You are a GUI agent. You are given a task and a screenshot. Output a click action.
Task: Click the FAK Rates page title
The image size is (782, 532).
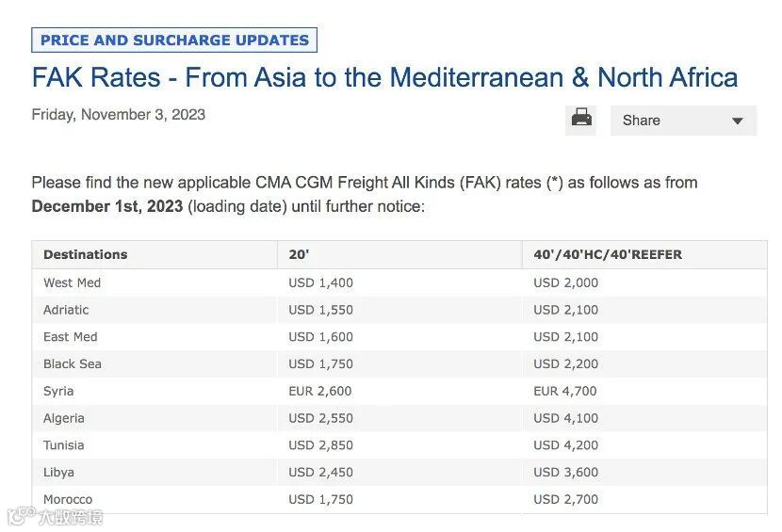tap(384, 77)
